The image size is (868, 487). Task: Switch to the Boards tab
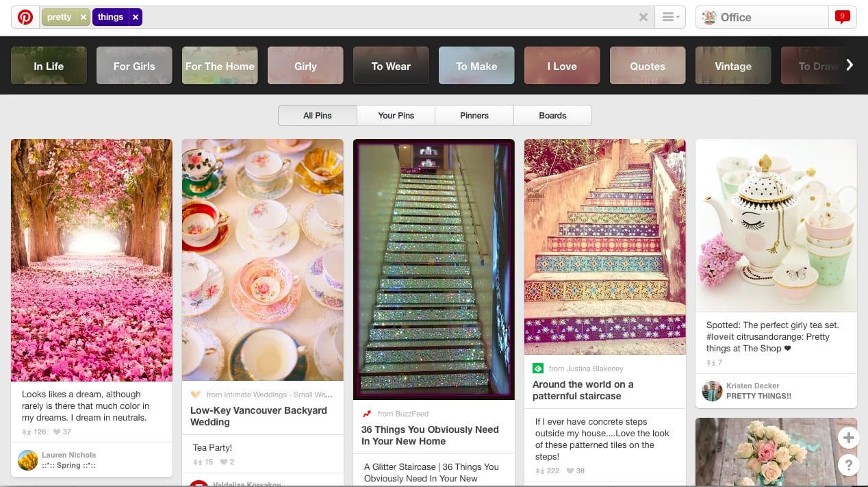click(x=552, y=115)
